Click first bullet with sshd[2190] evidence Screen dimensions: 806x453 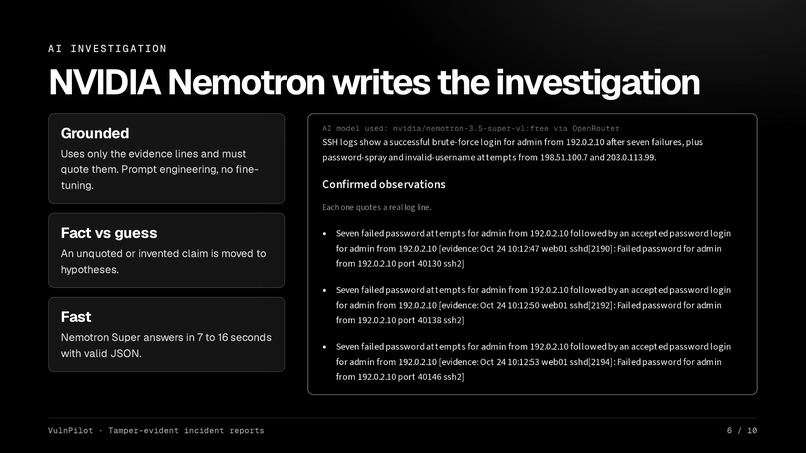coord(534,248)
